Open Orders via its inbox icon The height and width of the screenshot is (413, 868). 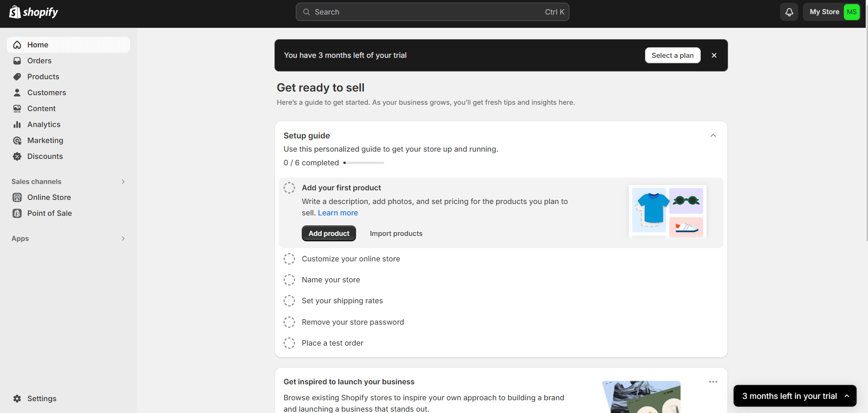[17, 61]
